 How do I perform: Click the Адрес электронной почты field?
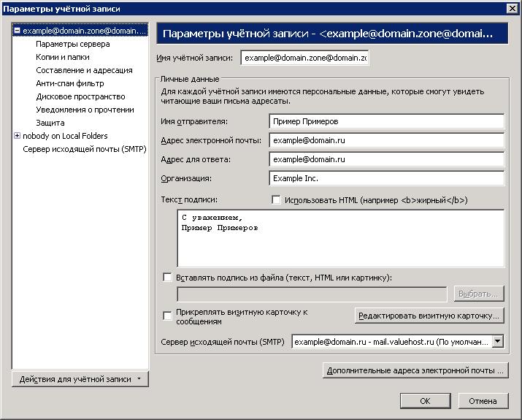click(x=386, y=140)
